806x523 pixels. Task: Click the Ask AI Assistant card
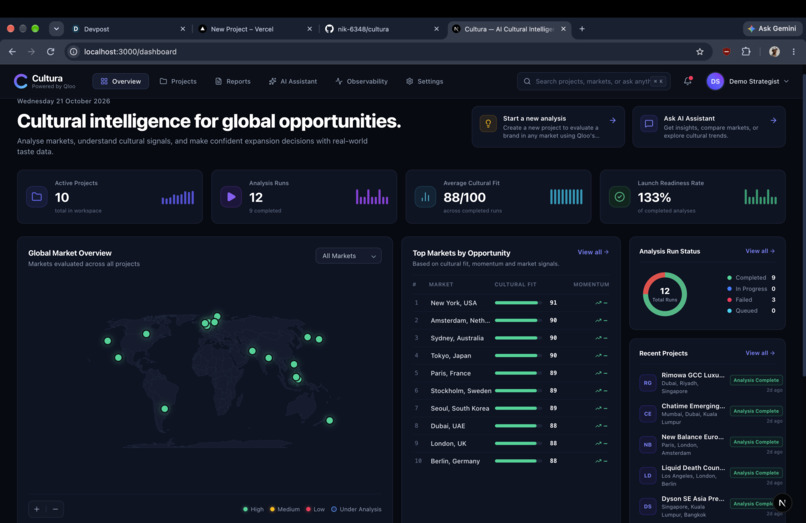point(709,127)
